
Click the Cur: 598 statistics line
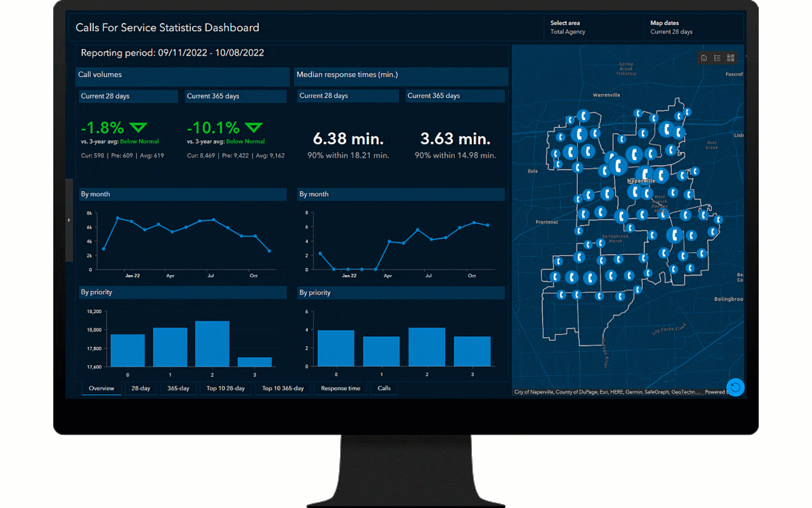coord(122,156)
